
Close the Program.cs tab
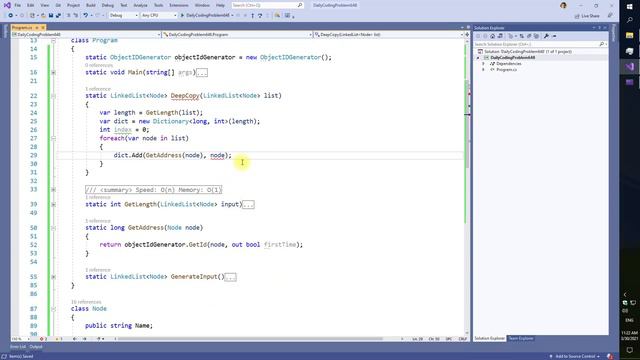pos(43,27)
